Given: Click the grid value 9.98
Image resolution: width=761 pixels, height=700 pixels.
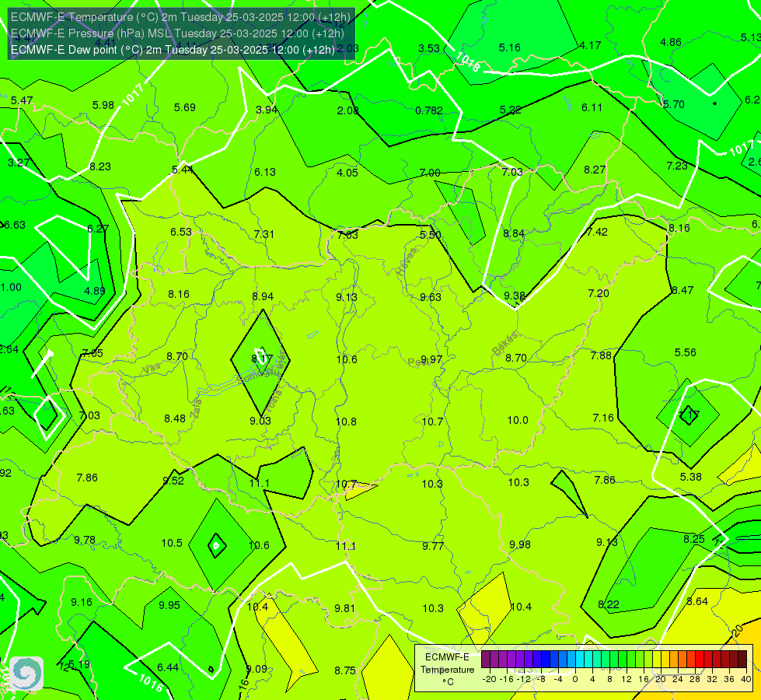Looking at the screenshot, I should 520,544.
